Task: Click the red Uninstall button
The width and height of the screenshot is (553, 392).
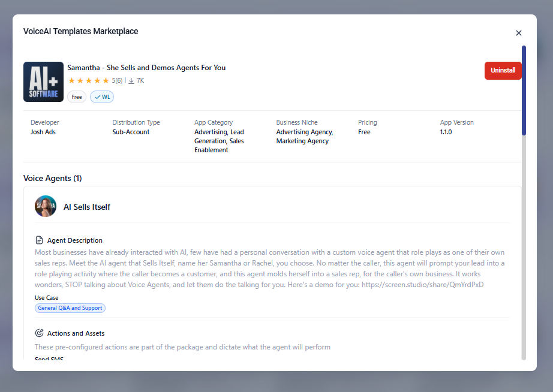Action: (503, 71)
